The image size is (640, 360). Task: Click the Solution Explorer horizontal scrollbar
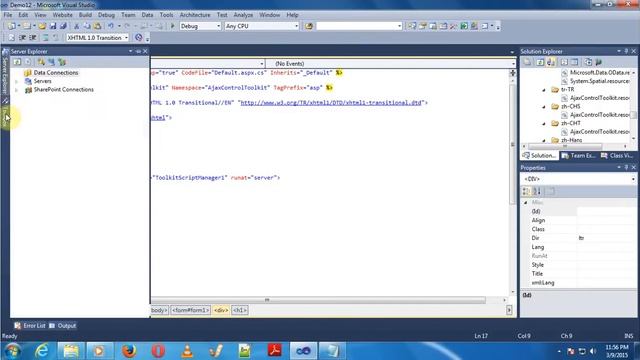coord(565,146)
